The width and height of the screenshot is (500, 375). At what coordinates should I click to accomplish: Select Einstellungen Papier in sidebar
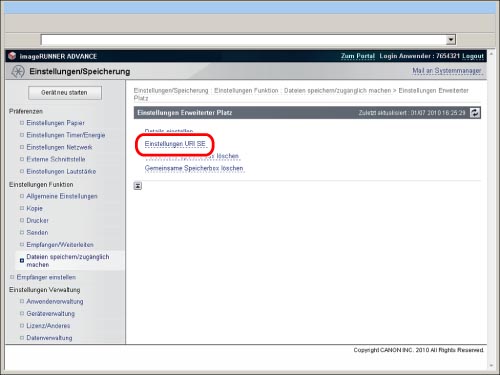[x=55, y=123]
